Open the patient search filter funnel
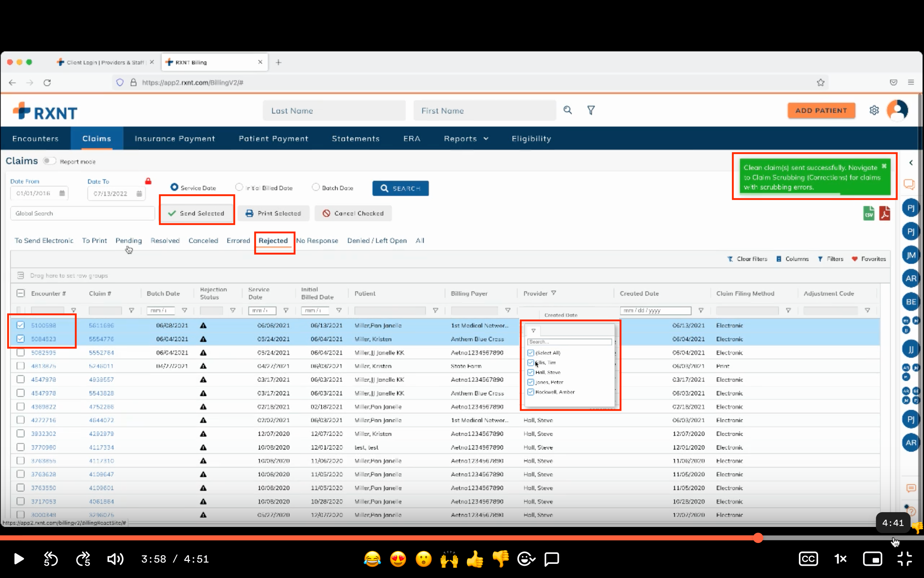 pyautogui.click(x=591, y=110)
